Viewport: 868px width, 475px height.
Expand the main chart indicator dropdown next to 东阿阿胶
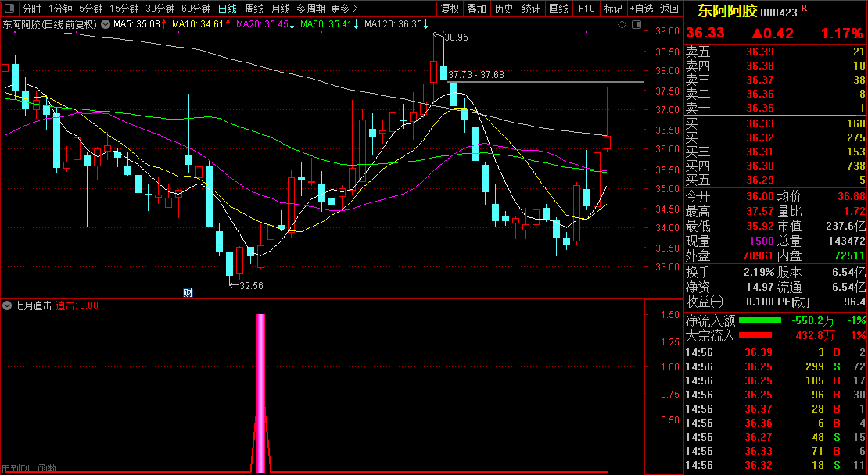point(105,25)
